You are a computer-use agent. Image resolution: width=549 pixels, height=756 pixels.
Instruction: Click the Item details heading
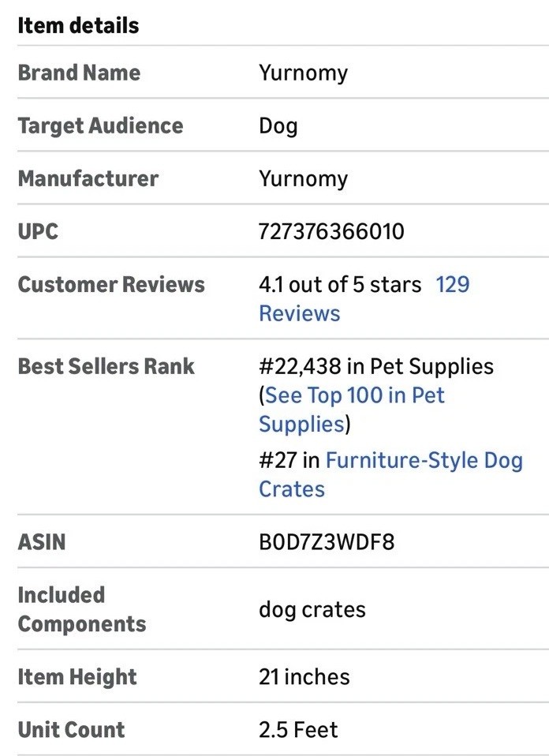pyautogui.click(x=78, y=26)
